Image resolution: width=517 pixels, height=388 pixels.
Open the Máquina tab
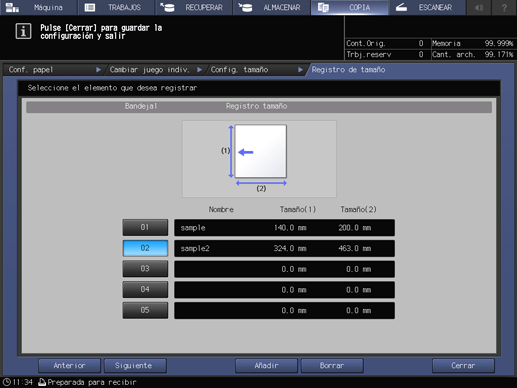[x=39, y=7]
